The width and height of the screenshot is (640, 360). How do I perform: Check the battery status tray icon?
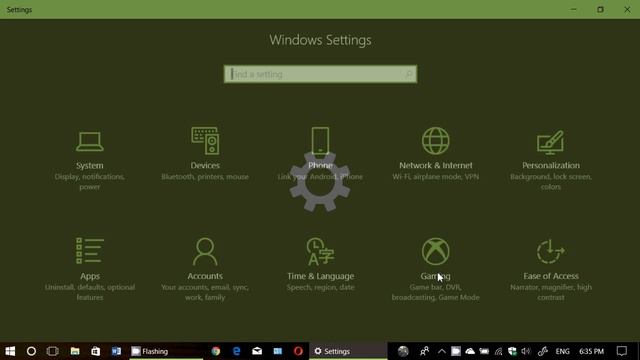point(484,351)
